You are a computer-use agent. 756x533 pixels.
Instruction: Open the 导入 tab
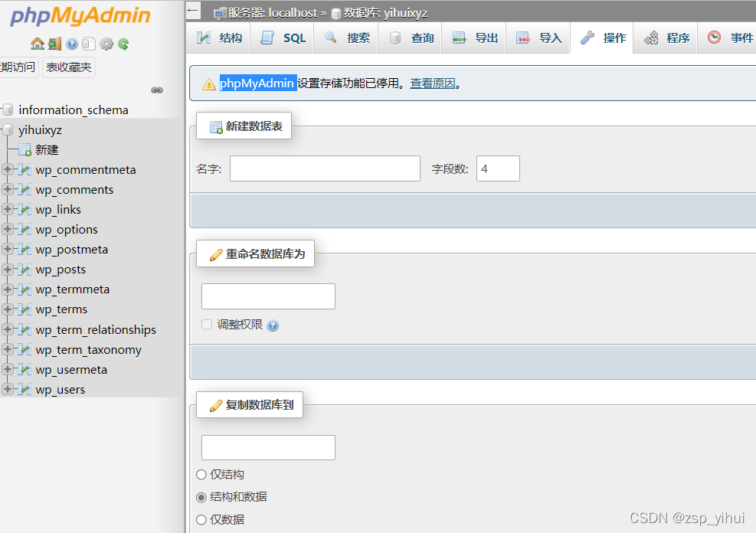(538, 38)
